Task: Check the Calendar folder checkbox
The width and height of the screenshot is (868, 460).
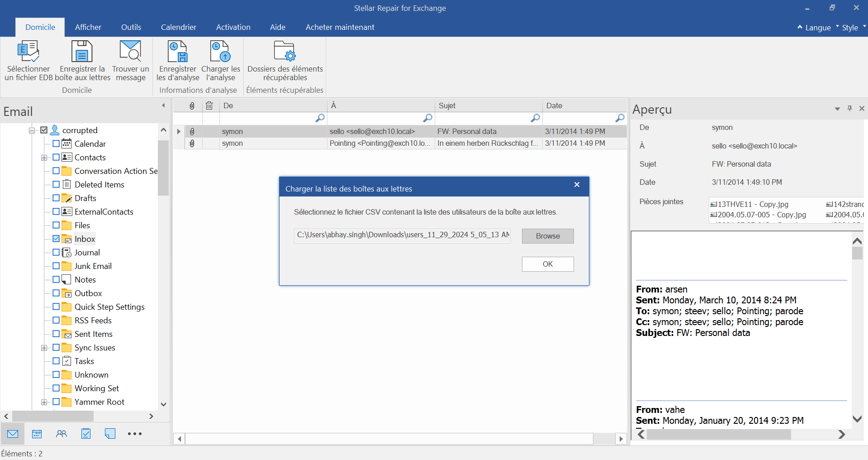Action: point(56,144)
